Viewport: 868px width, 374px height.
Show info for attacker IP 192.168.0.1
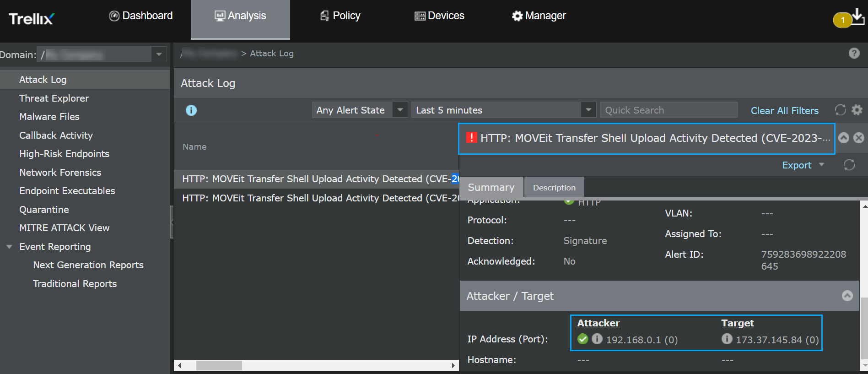pos(597,339)
